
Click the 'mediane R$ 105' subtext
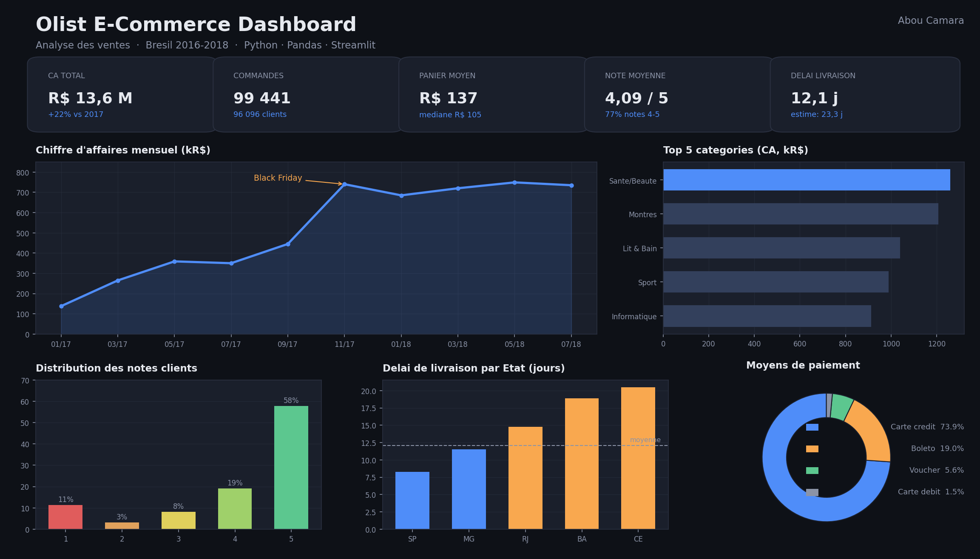point(450,115)
